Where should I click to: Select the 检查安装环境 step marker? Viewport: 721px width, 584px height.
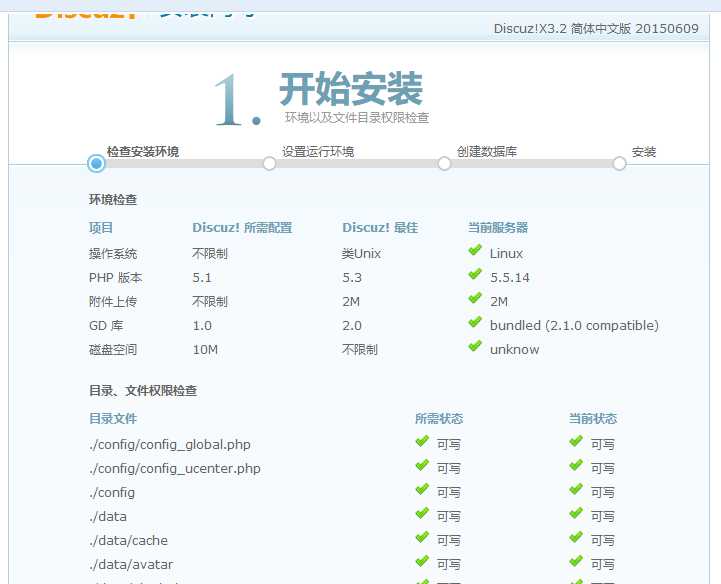[x=97, y=163]
